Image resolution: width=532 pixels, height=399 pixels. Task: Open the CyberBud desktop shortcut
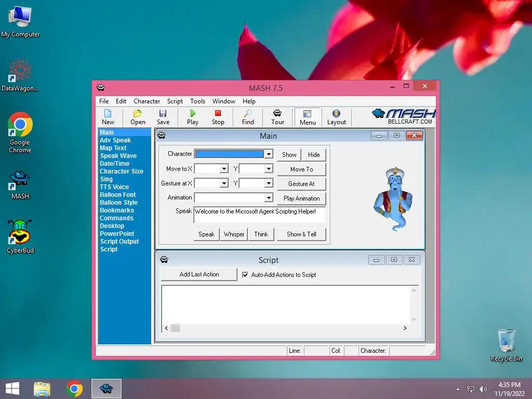pos(20,236)
